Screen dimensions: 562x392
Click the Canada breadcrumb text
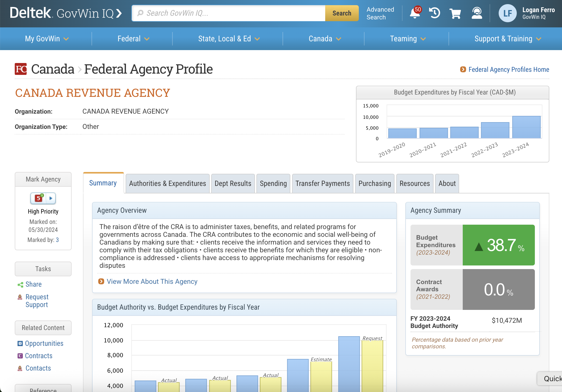pyautogui.click(x=53, y=69)
